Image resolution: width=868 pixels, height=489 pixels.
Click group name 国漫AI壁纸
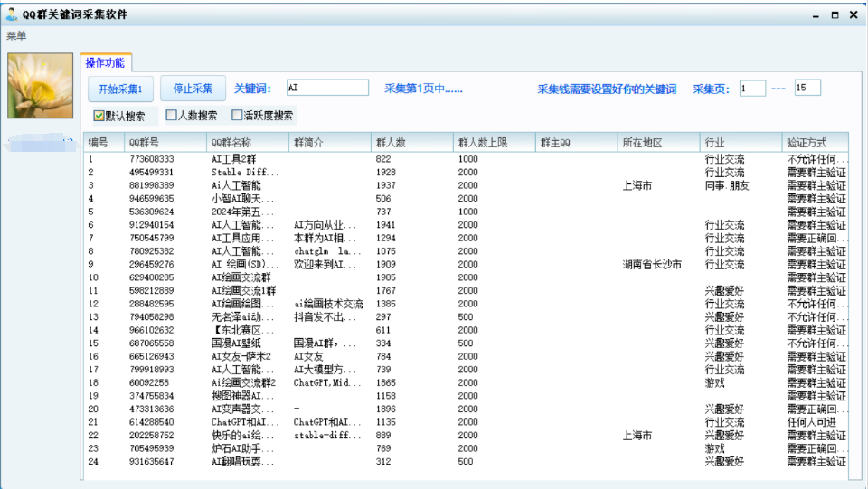(x=236, y=343)
